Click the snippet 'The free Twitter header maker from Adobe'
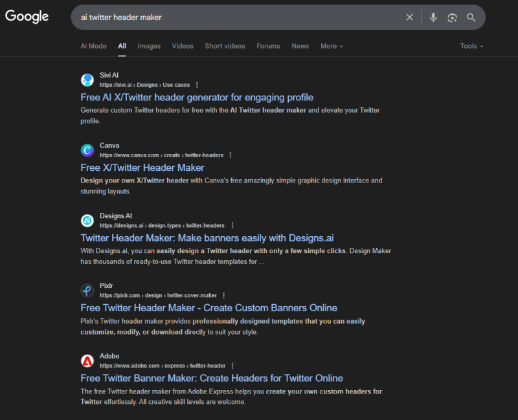The width and height of the screenshot is (518, 420). [x=231, y=397]
